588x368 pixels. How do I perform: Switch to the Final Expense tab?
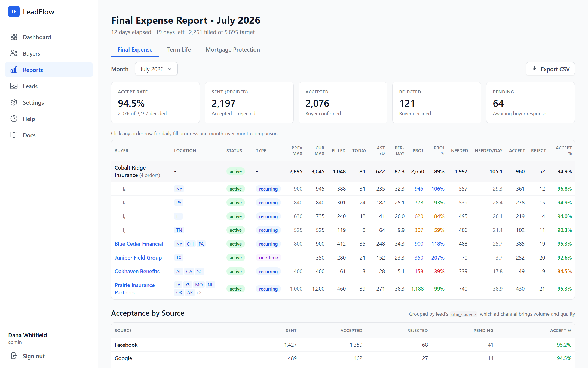135,50
